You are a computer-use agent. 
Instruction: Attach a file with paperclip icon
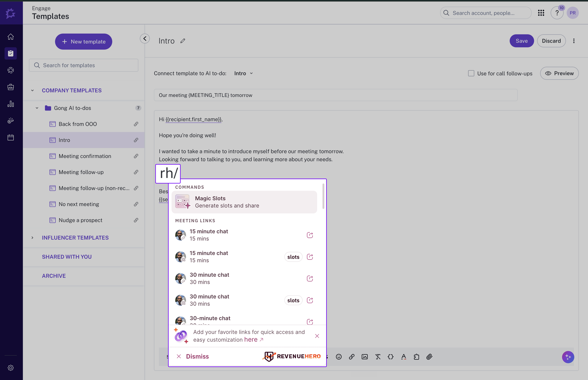[x=429, y=357]
